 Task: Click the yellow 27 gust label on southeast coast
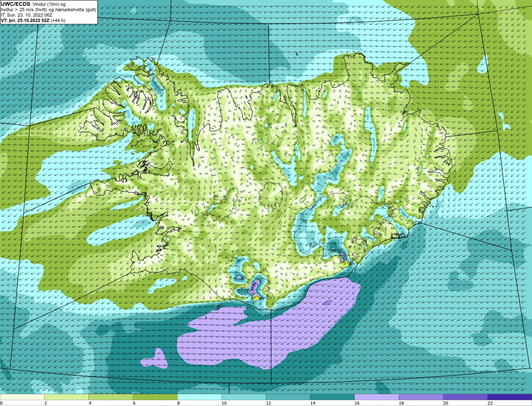coord(346,263)
